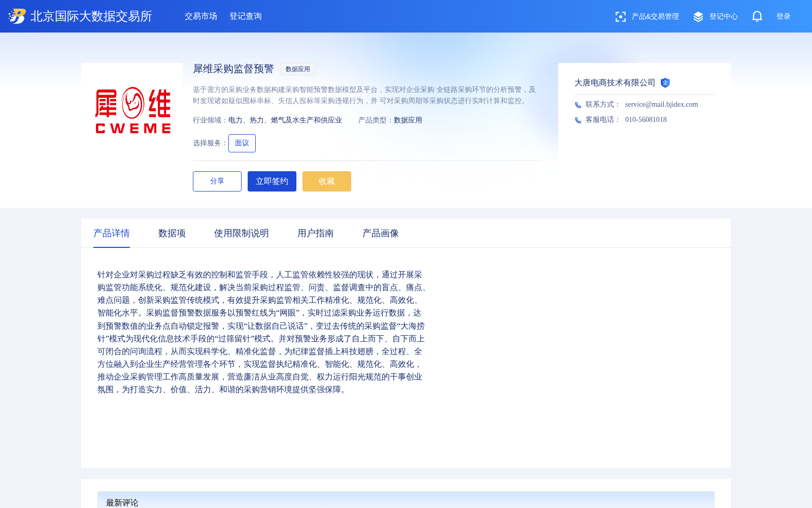
Task: Click the 犀维 CWEME product logo
Action: pos(132,111)
